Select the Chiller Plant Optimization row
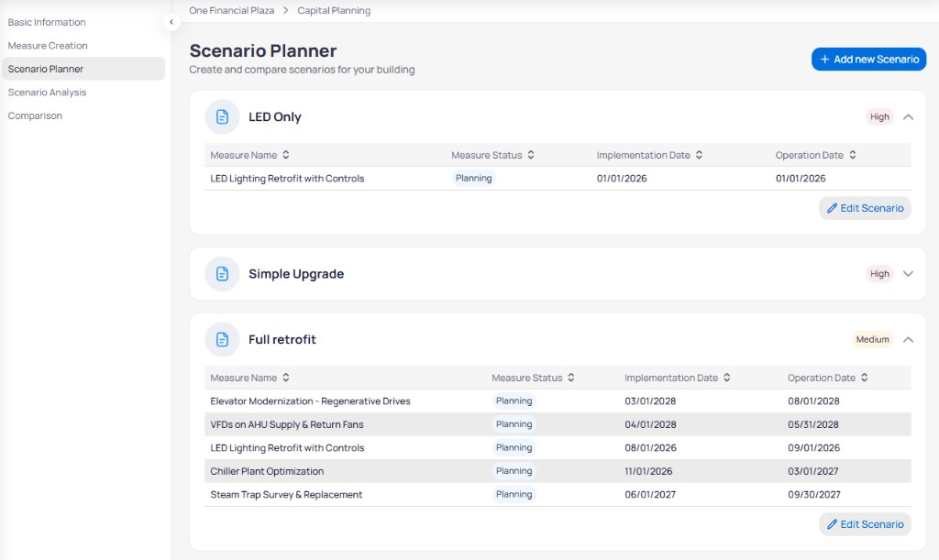The image size is (939, 560). (558, 471)
